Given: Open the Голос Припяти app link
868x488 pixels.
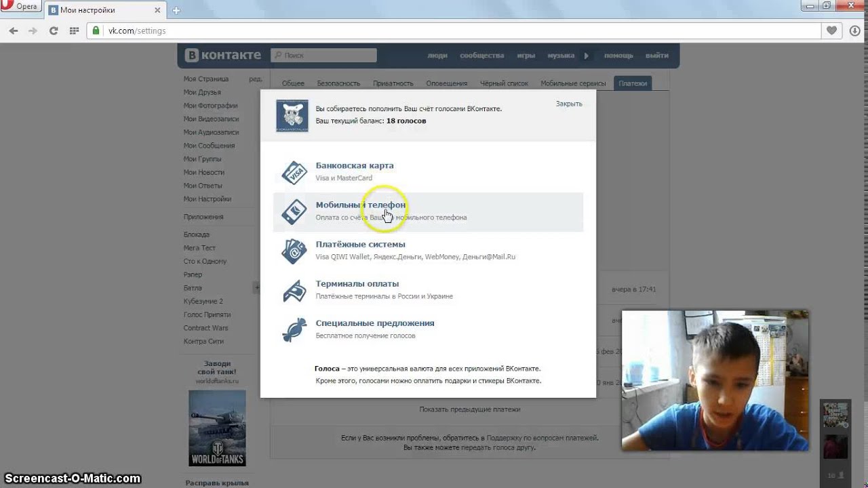Looking at the screenshot, I should point(207,314).
